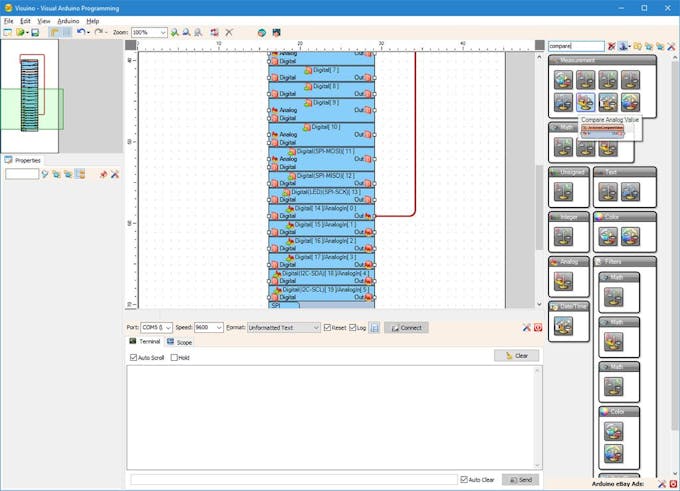Open the Speed 9600 dropdown
Viewport: 680px width, 491px height.
(219, 327)
